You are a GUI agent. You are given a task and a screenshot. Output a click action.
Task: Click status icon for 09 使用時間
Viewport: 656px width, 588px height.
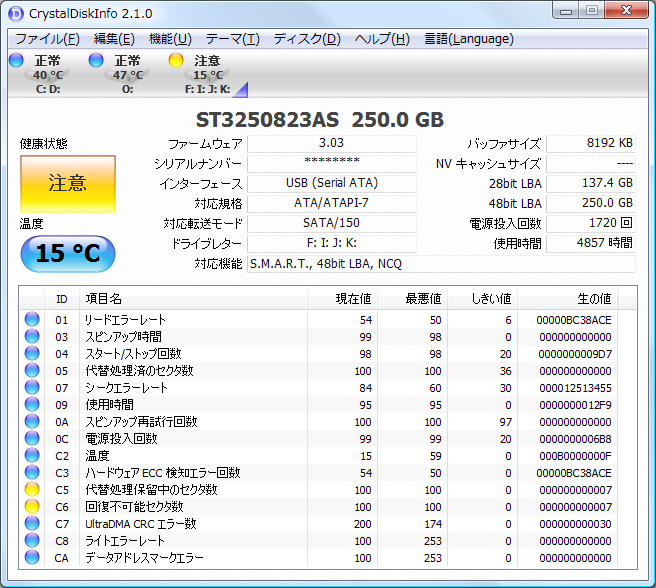32,405
